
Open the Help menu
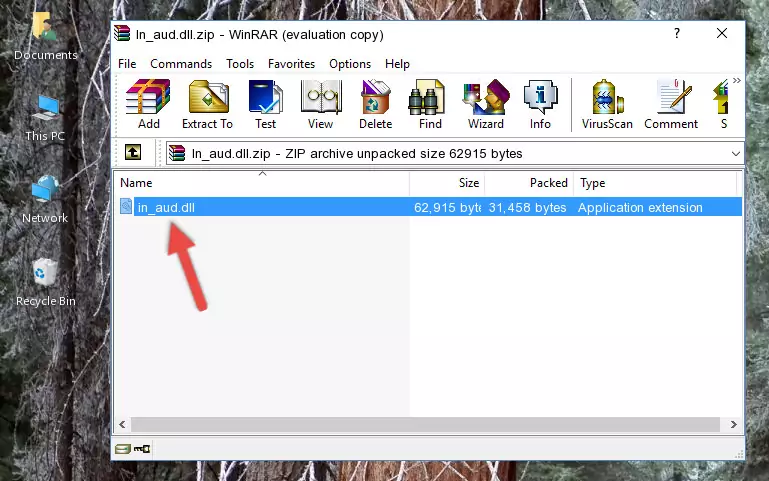click(397, 64)
